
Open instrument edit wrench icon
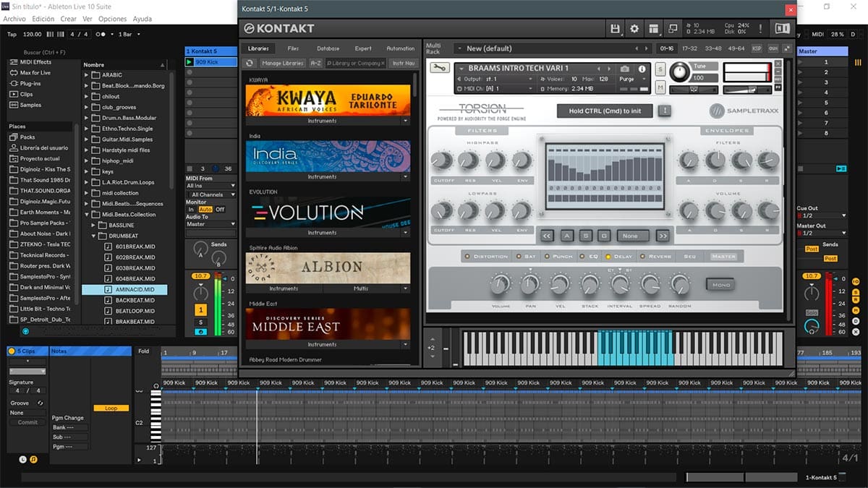[438, 68]
